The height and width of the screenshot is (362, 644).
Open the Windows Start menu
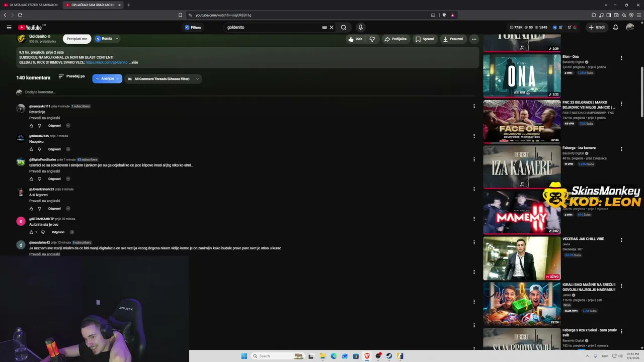coord(244,356)
